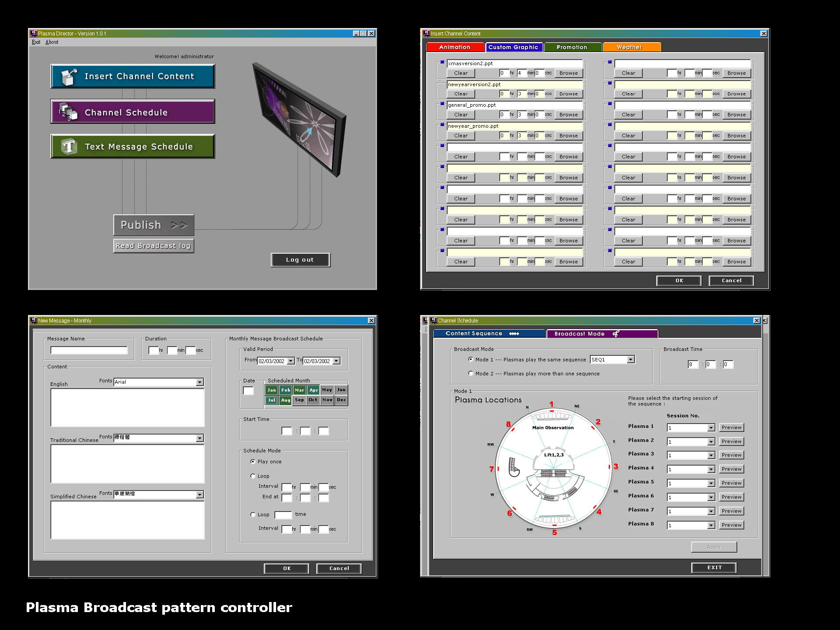This screenshot has height=630, width=840.
Task: Open the SEQ1 sequence dropdown
Action: pos(630,360)
